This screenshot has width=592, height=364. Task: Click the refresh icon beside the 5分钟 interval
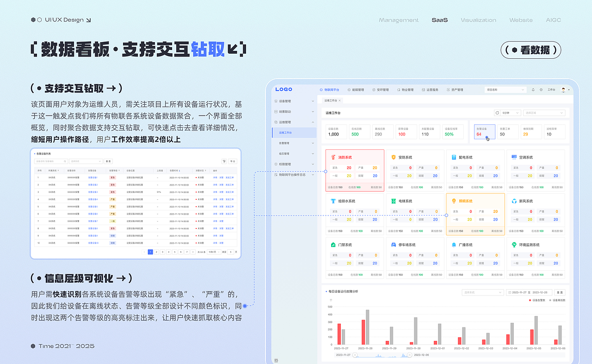coord(497,113)
